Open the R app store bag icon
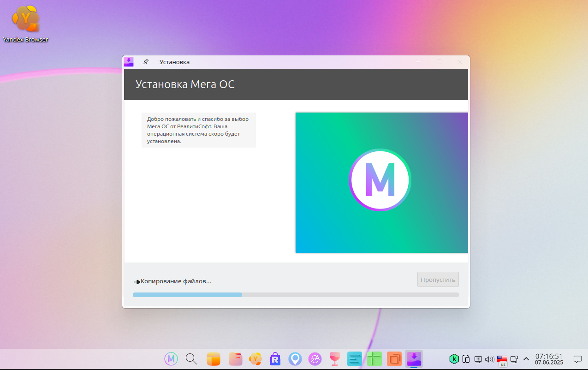This screenshot has height=370, width=588. [x=275, y=358]
